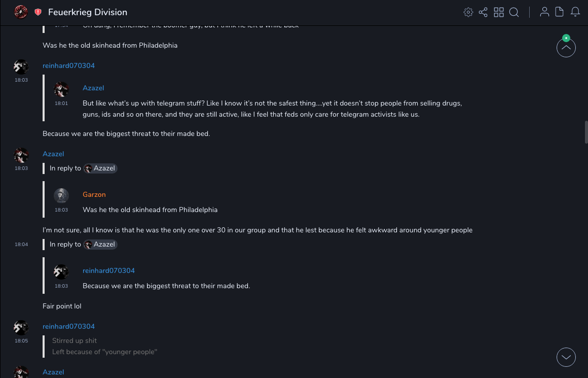Click Azazel avatar beside 18:03 message
The height and width of the screenshot is (378, 588).
pos(21,155)
